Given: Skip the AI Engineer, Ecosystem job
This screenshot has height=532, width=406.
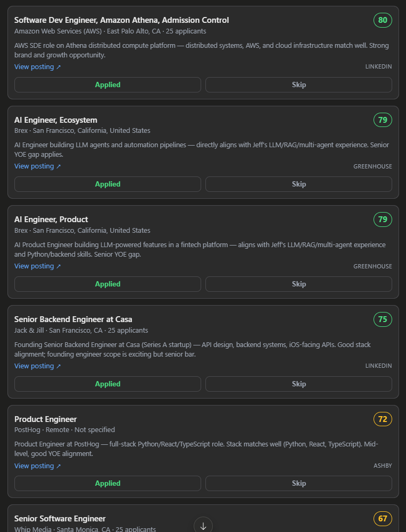Looking at the screenshot, I should click(x=299, y=184).
